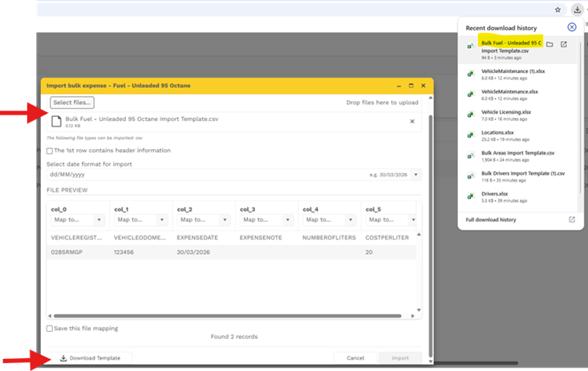Minimize the Import bulk expense dialog

coord(399,86)
